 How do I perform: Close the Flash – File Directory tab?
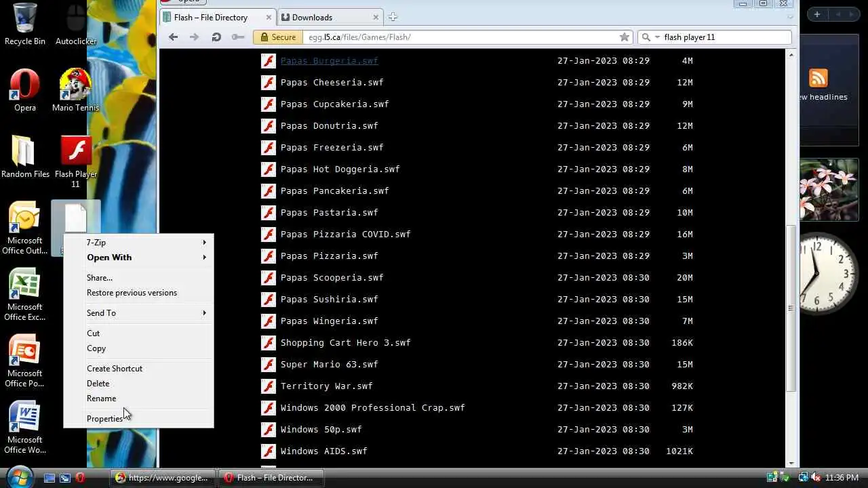pyautogui.click(x=269, y=17)
